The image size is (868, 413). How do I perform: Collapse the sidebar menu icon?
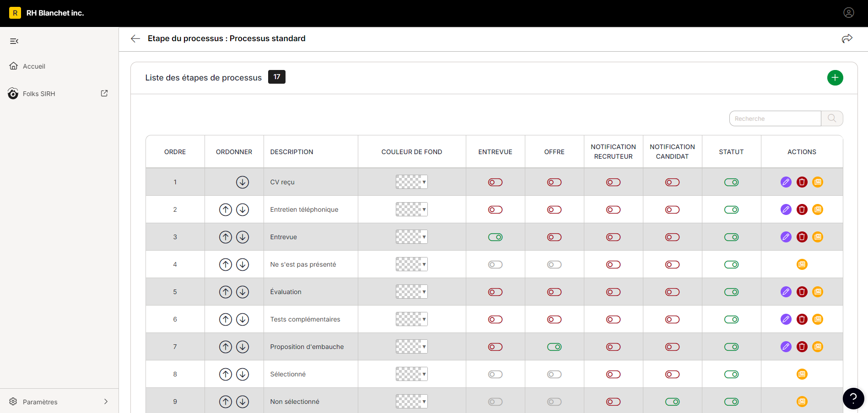point(14,41)
